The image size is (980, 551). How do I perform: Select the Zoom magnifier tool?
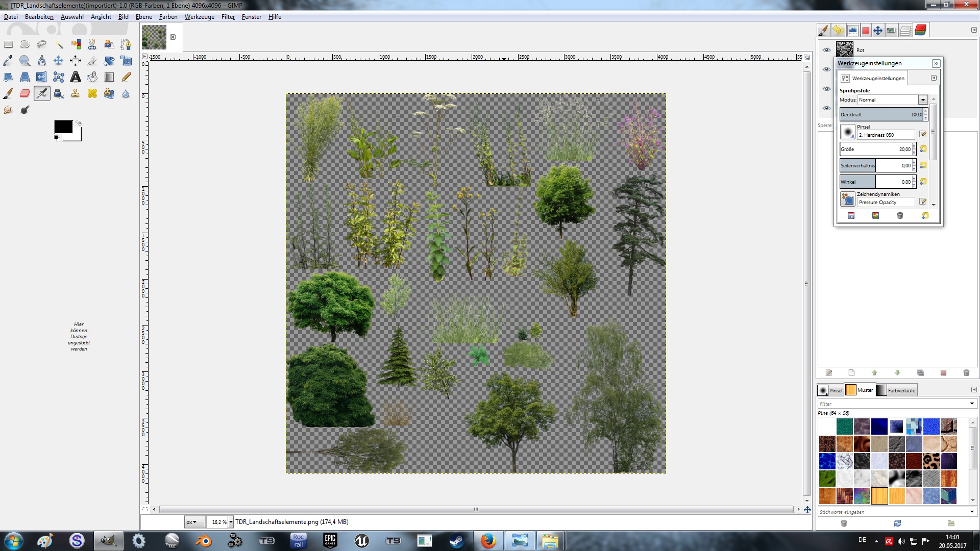point(24,61)
